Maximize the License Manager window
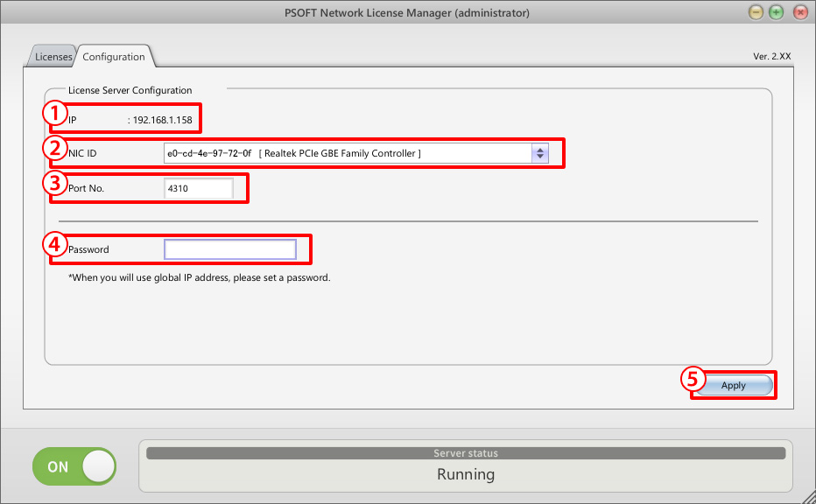Image resolution: width=816 pixels, height=504 pixels. tap(777, 13)
